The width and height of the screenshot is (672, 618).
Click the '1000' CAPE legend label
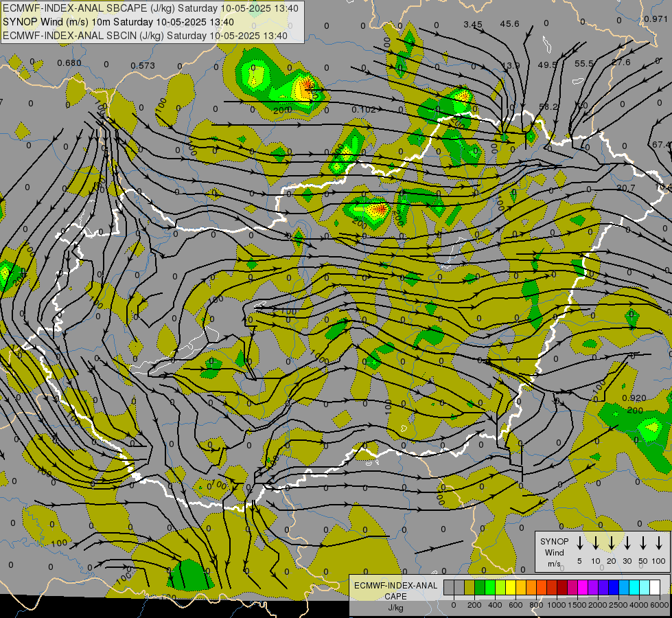[556, 605]
